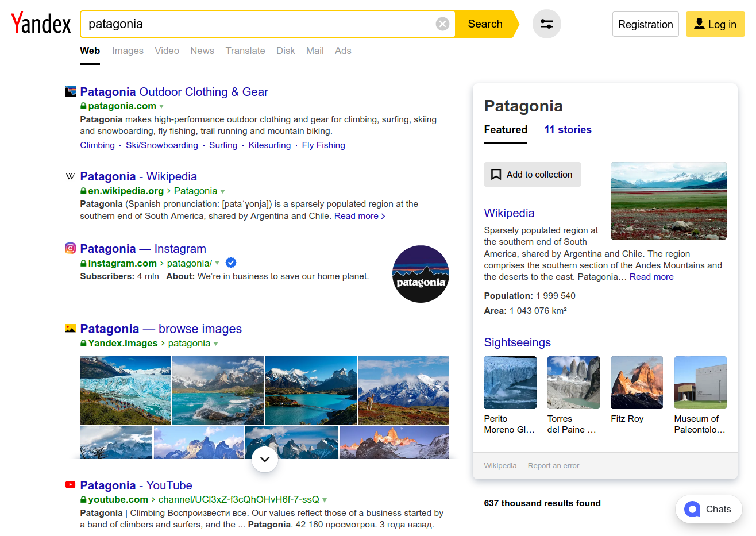756x536 pixels.
Task: Expand Yandex.Images result options arrow
Action: [x=215, y=344]
